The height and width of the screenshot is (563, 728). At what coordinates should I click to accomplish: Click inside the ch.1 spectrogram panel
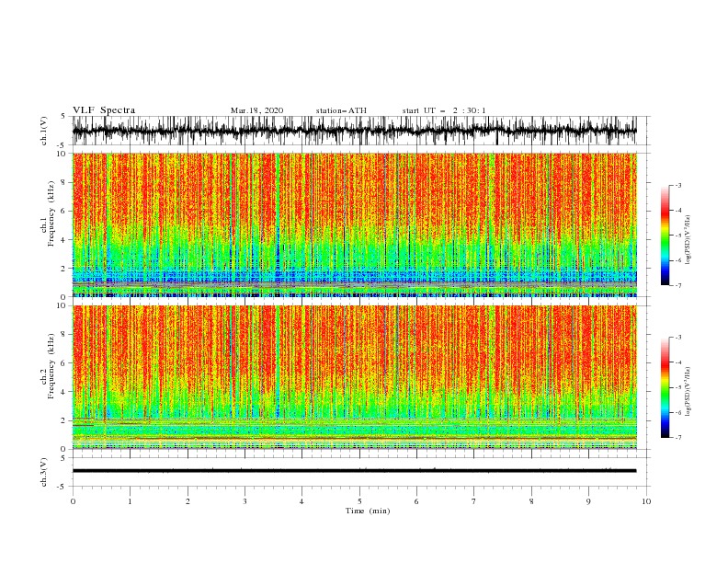pyautogui.click(x=354, y=224)
